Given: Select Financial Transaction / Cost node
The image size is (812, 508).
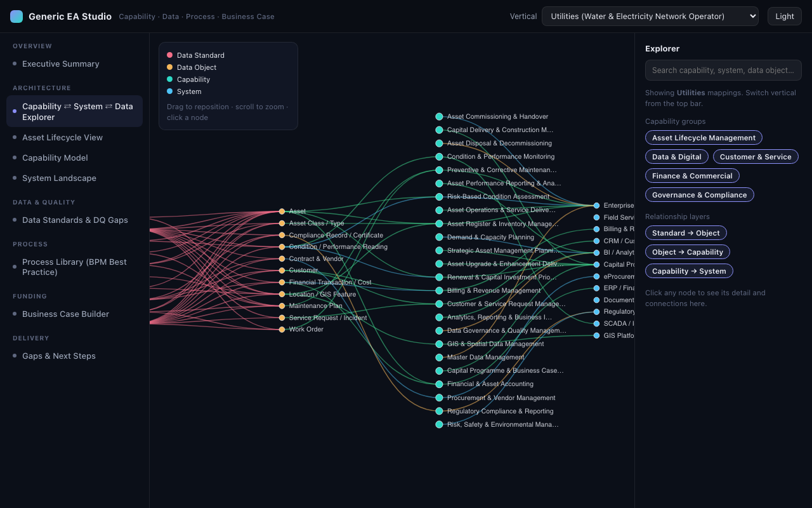Looking at the screenshot, I should pyautogui.click(x=282, y=283).
